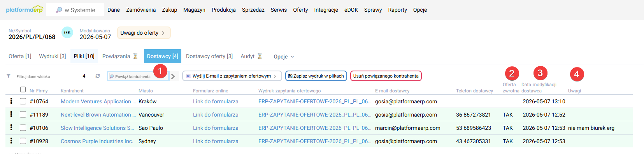Click the email marcin@platformaerp.com
644x154 pixels.
408,128
